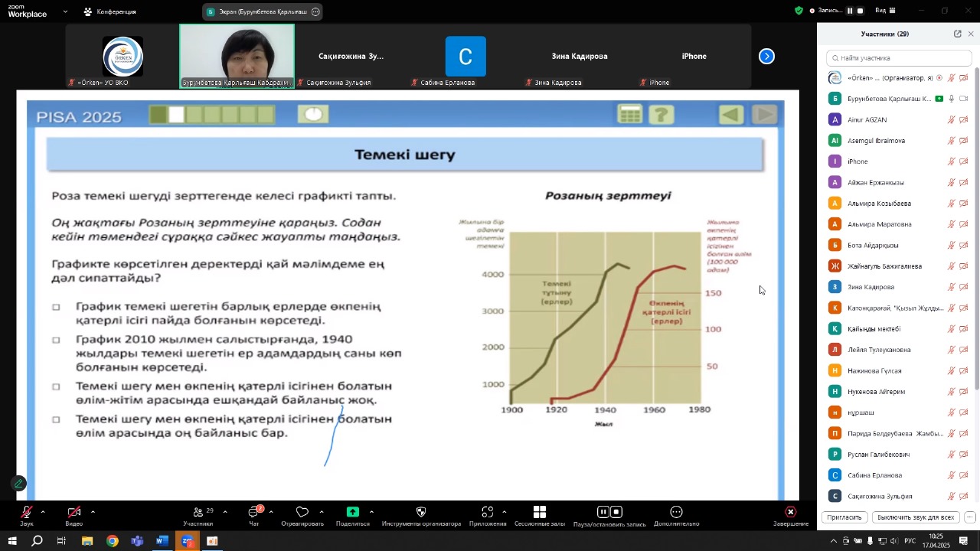Expand audio options arrow next to Звук
Screen dimensions: 980x551
[x=43, y=512]
